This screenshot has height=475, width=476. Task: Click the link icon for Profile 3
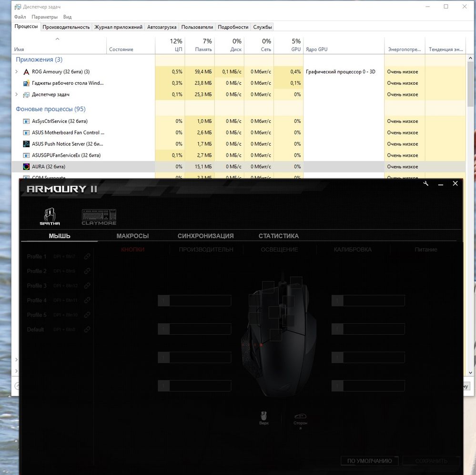[x=87, y=285]
